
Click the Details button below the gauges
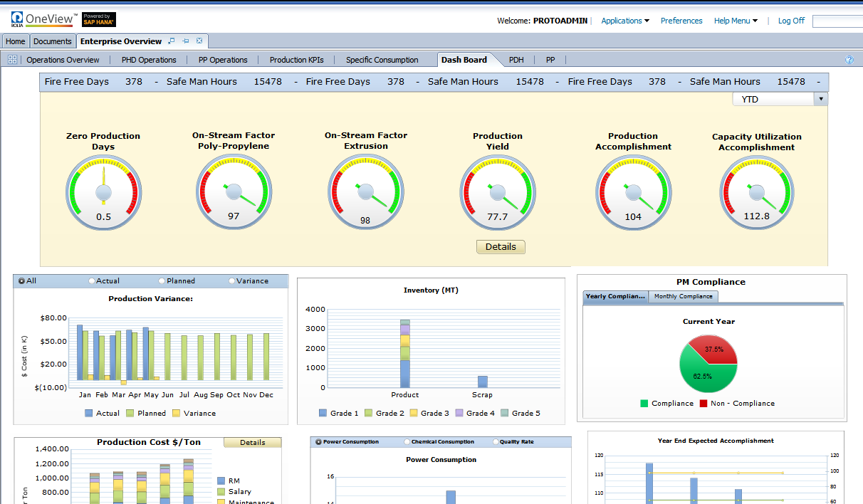coord(501,247)
